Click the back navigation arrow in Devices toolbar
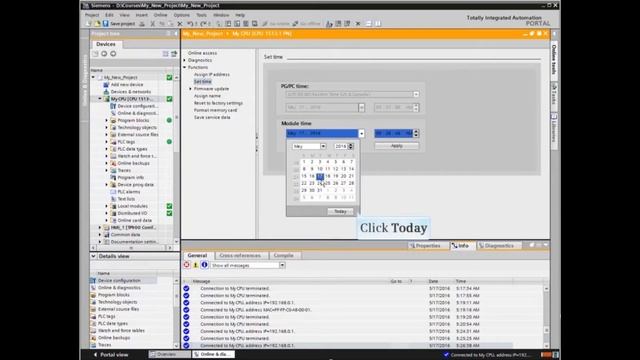The height and width of the screenshot is (360, 640). coord(104,53)
